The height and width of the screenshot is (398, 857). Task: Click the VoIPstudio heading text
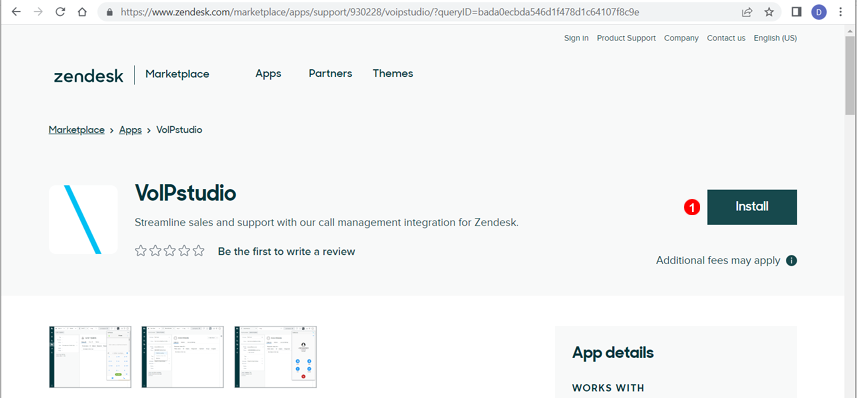185,194
